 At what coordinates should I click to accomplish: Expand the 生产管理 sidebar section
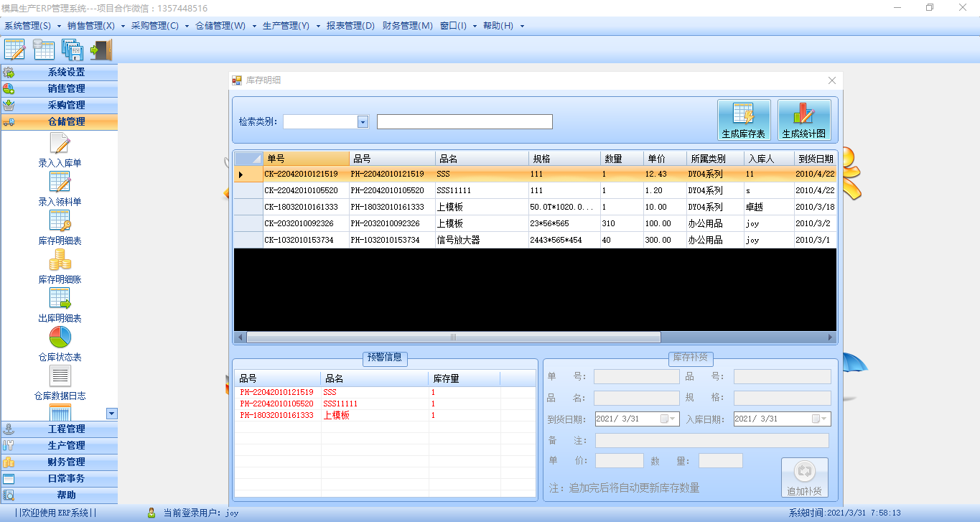click(x=60, y=446)
